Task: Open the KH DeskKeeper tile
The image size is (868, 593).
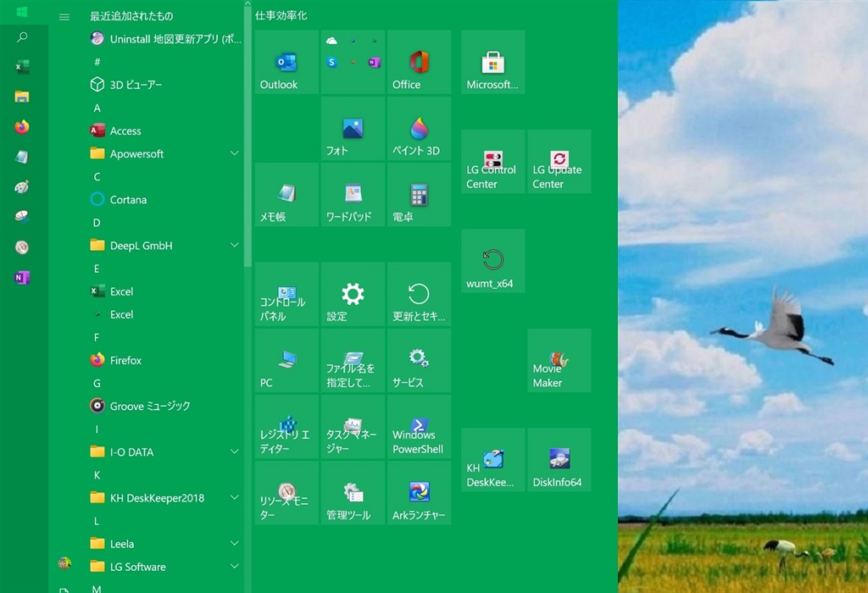Action: point(492,460)
